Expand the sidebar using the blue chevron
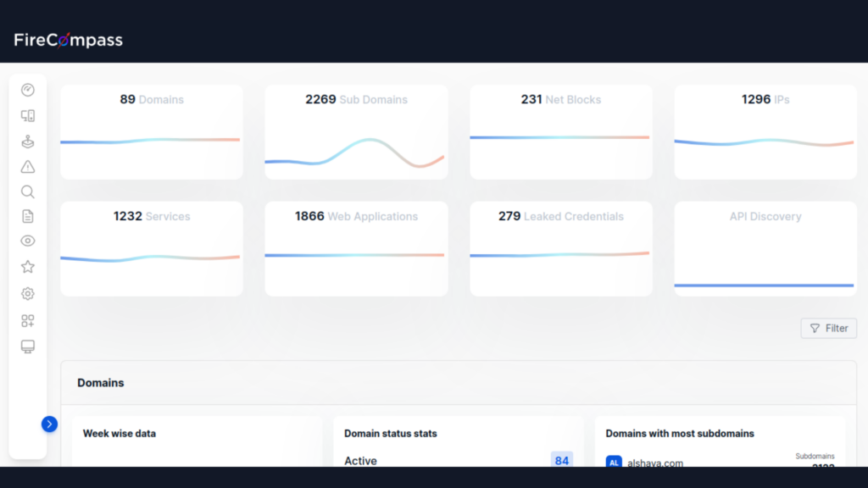Image resolution: width=868 pixels, height=488 pixels. click(49, 424)
